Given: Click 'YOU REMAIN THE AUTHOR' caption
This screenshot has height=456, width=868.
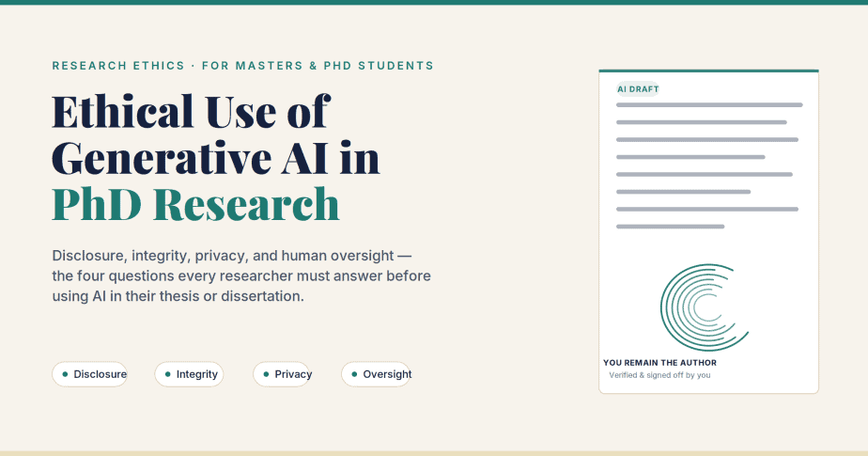Looking at the screenshot, I should 659,362.
